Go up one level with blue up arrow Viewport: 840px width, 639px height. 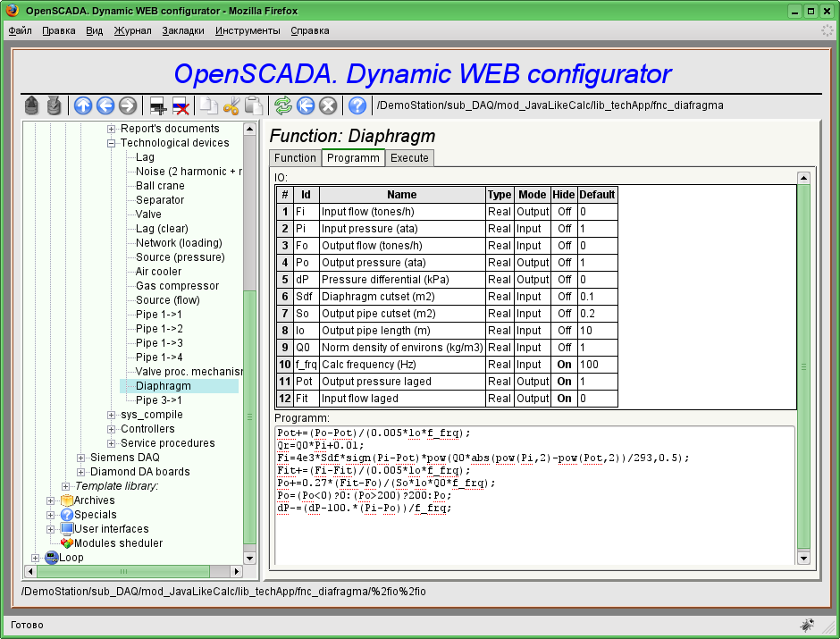pos(83,105)
